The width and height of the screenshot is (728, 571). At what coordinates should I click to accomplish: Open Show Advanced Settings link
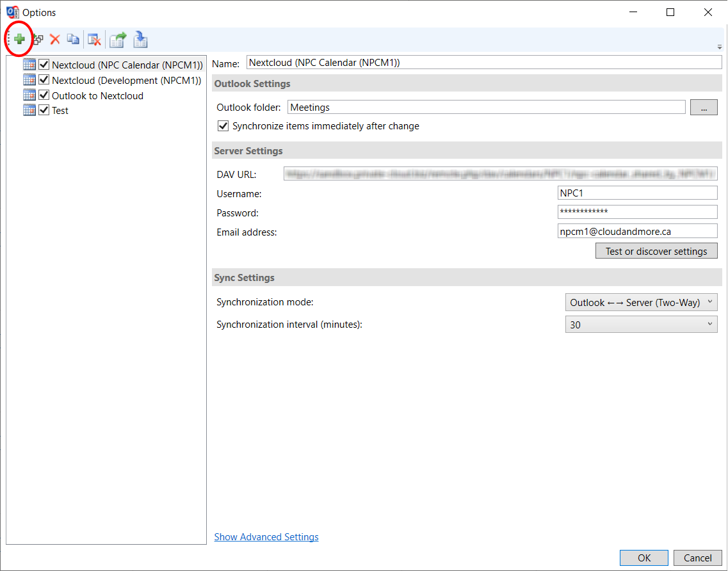[266, 536]
